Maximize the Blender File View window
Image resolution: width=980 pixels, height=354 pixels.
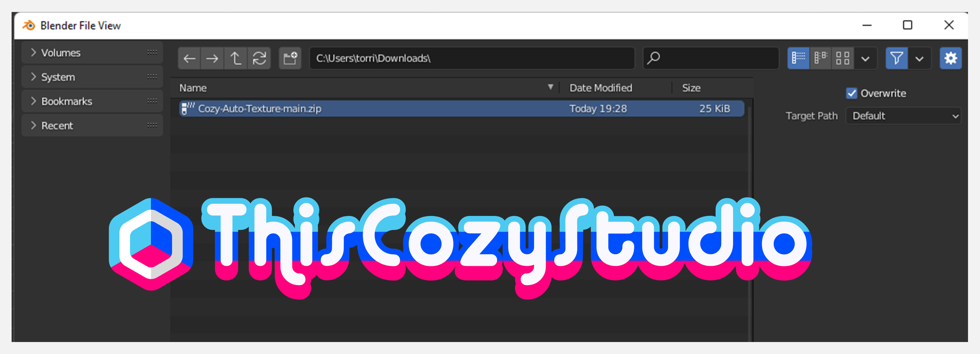tap(908, 25)
